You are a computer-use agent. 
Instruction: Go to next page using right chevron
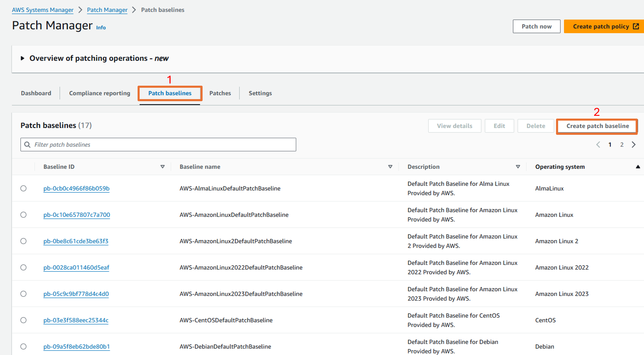[633, 145]
